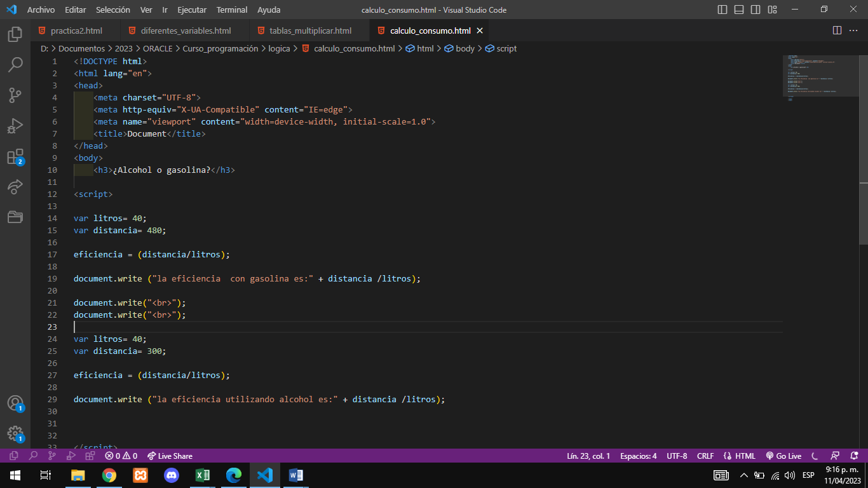The image size is (868, 488).
Task: Open the UTF-8 encoding selector
Action: click(677, 456)
